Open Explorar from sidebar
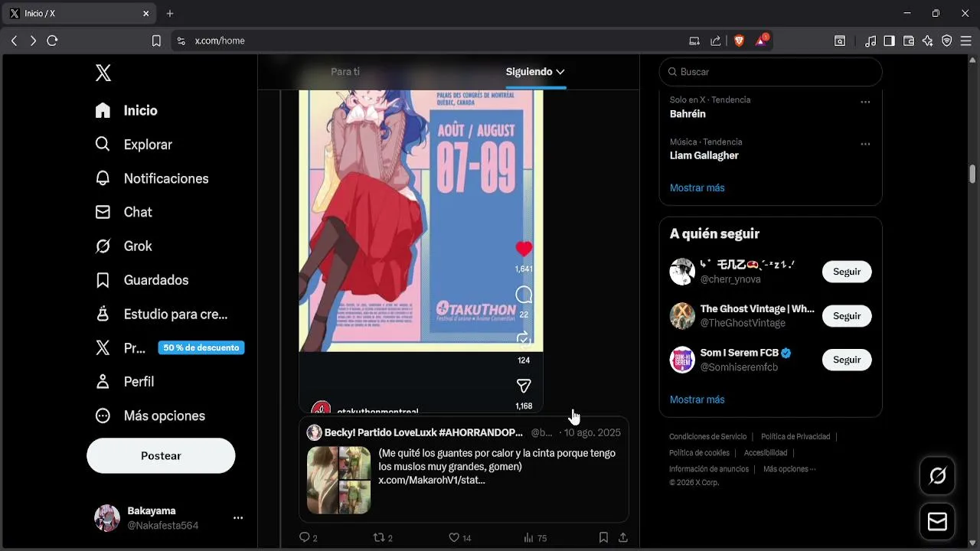The width and height of the screenshot is (980, 551). tap(133, 145)
